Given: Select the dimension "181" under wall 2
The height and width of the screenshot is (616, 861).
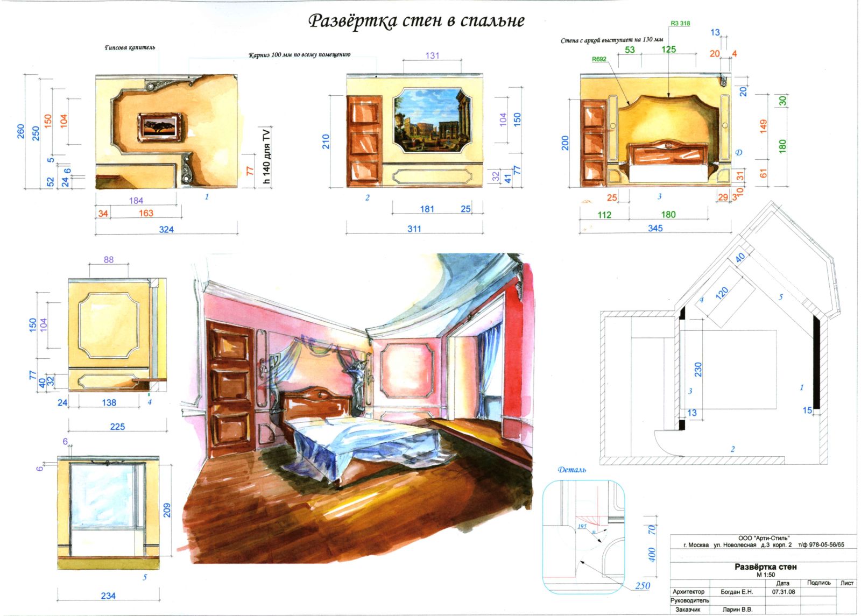Looking at the screenshot, I should (x=427, y=209).
